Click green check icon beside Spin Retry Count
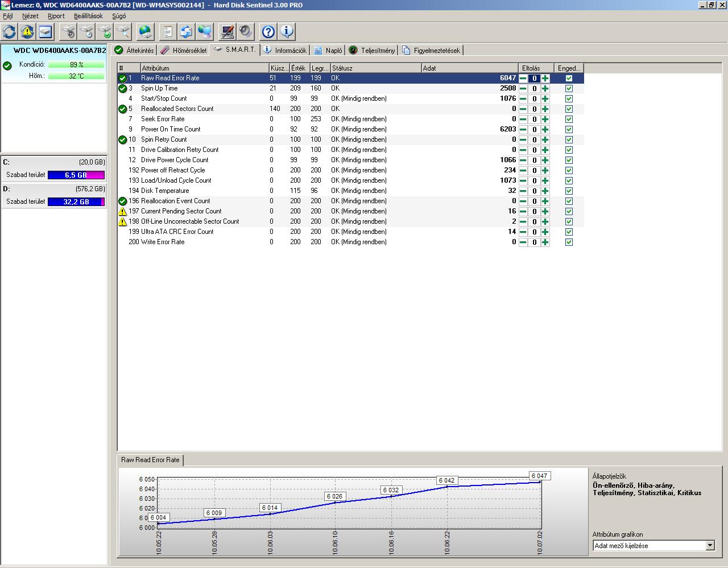Screen dimensions: 728x568 click(x=122, y=139)
